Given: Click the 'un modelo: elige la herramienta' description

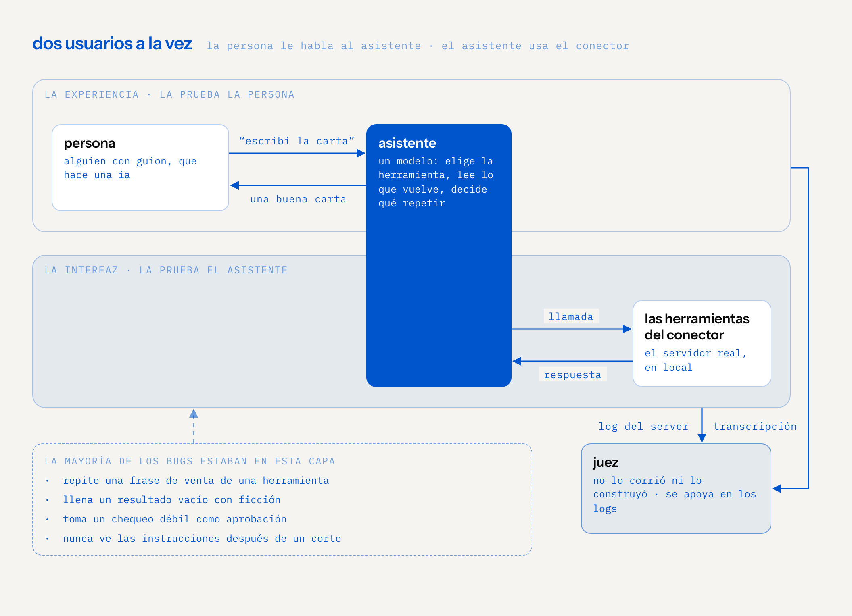Looking at the screenshot, I should (436, 182).
